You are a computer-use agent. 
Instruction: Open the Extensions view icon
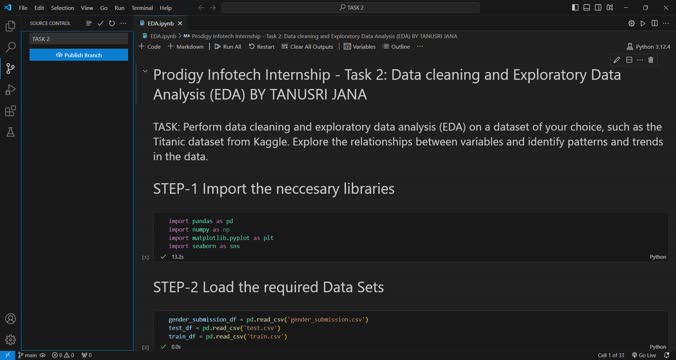click(x=10, y=111)
